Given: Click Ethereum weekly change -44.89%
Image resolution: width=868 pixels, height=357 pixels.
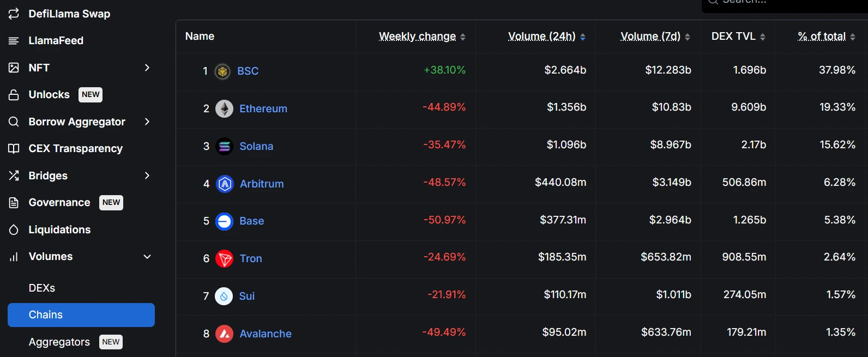Looking at the screenshot, I should [x=444, y=107].
